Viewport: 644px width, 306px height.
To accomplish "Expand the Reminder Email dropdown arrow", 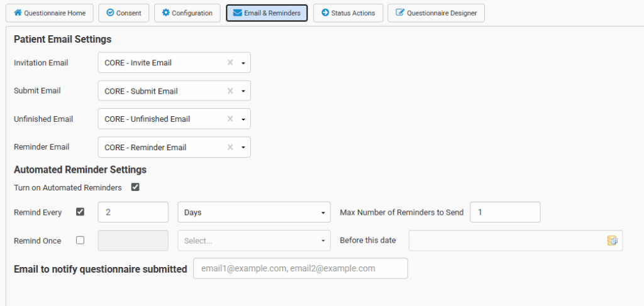I will [x=243, y=148].
